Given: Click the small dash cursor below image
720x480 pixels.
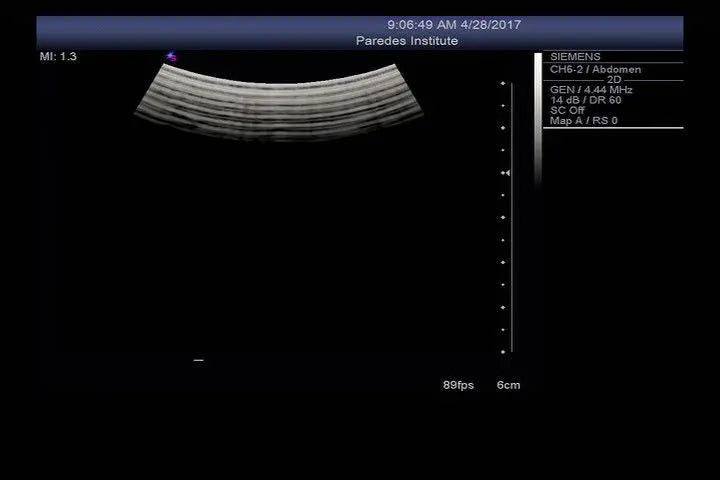Looking at the screenshot, I should click(198, 360).
